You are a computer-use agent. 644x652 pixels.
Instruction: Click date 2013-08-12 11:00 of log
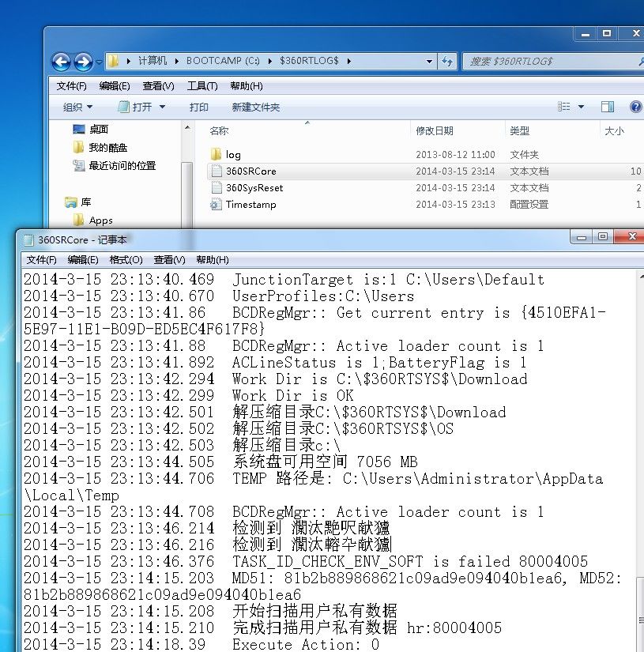(455, 155)
